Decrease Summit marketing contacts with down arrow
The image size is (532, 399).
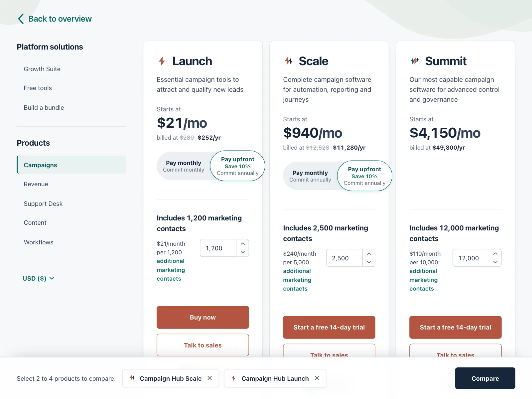point(495,262)
